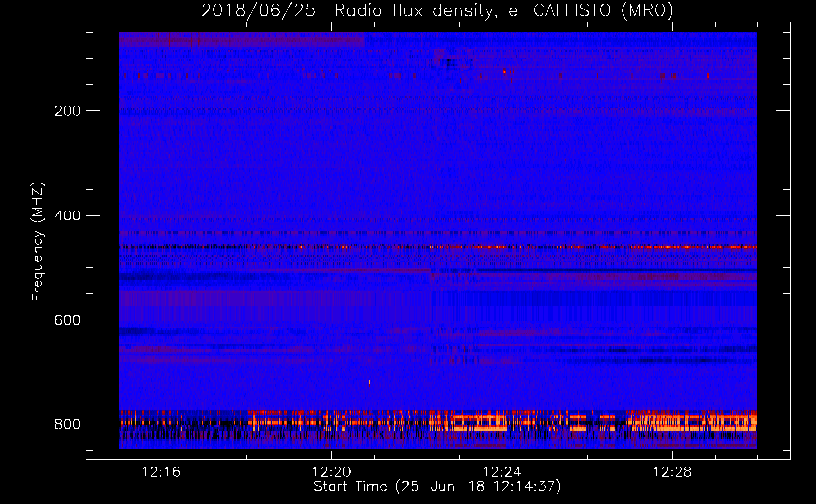Image resolution: width=816 pixels, height=504 pixels.
Task: Click the 200 frequency tick label
Action: [68, 111]
